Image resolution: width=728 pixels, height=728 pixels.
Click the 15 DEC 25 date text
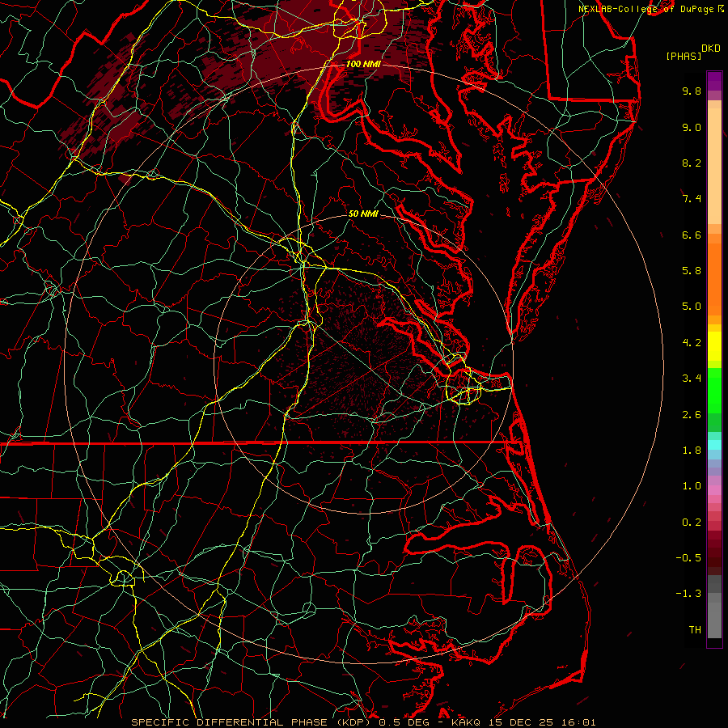[x=522, y=722]
